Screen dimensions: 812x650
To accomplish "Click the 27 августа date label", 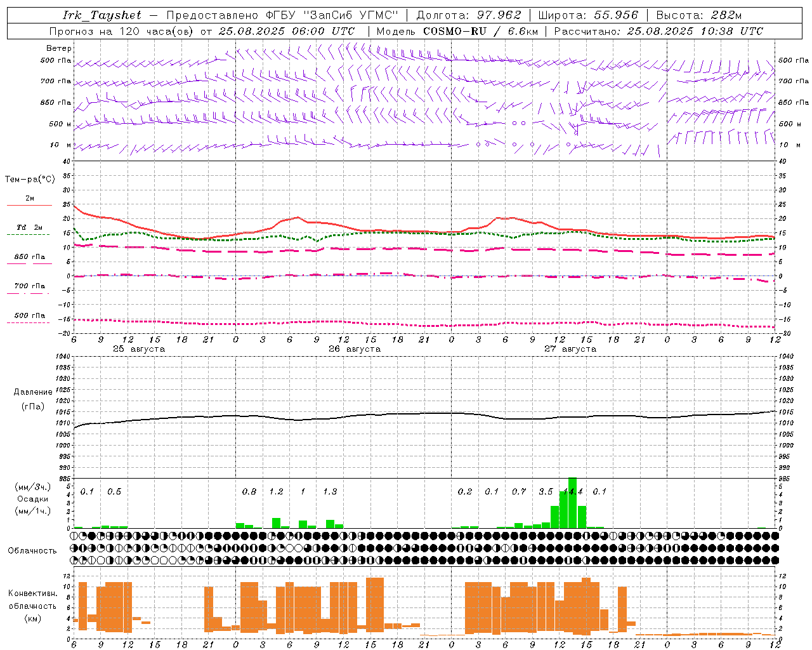I will 570,349.
